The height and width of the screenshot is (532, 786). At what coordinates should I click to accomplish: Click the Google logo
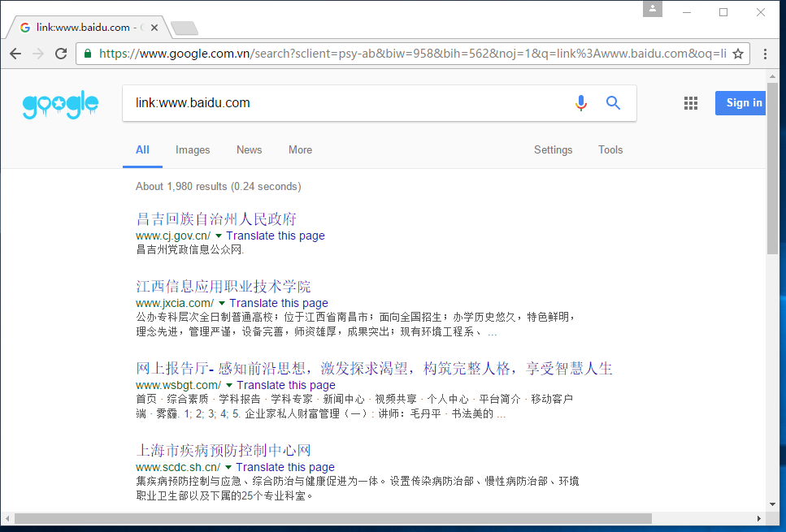pyautogui.click(x=60, y=104)
